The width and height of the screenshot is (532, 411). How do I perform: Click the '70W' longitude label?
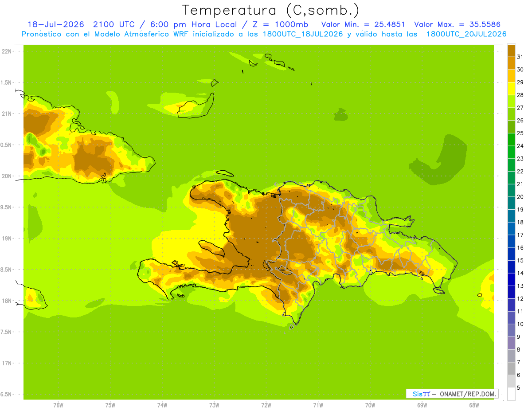click(370, 405)
